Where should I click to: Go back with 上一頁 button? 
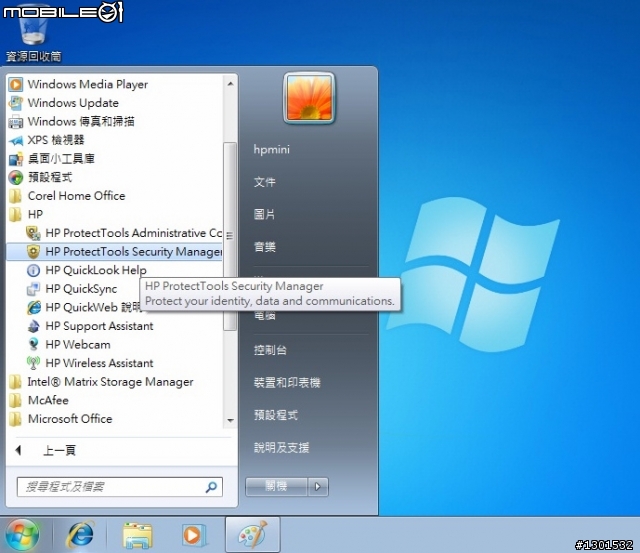coord(59,451)
